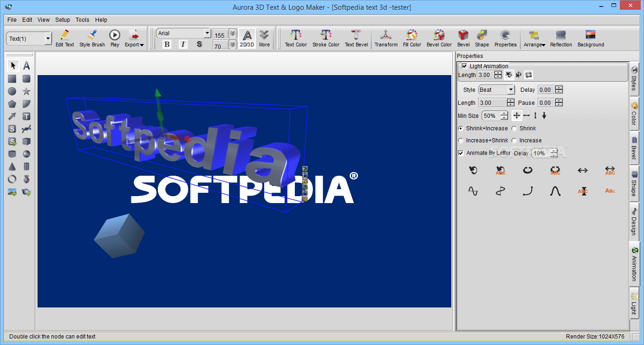The width and height of the screenshot is (644, 345).
Task: Pick the star shape tool
Action: tap(26, 91)
